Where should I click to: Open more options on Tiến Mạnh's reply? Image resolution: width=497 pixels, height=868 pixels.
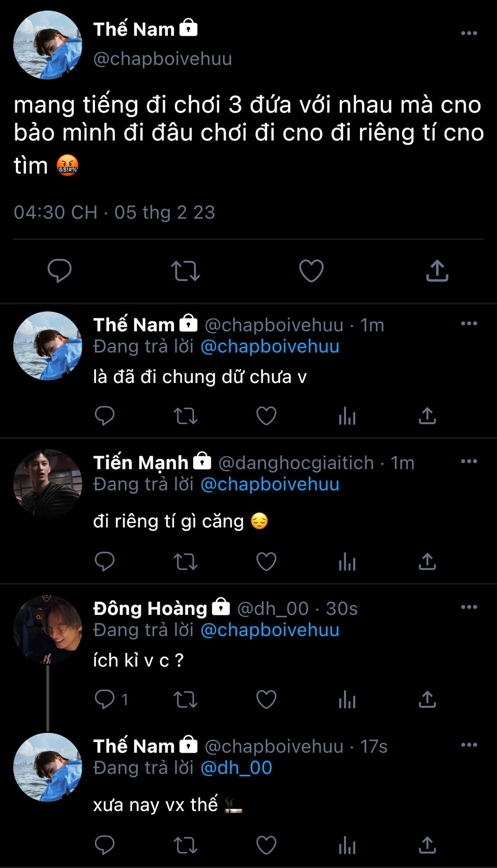tap(469, 462)
